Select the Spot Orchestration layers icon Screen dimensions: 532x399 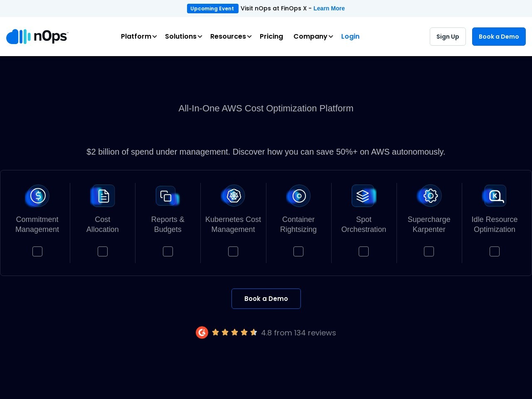(364, 196)
